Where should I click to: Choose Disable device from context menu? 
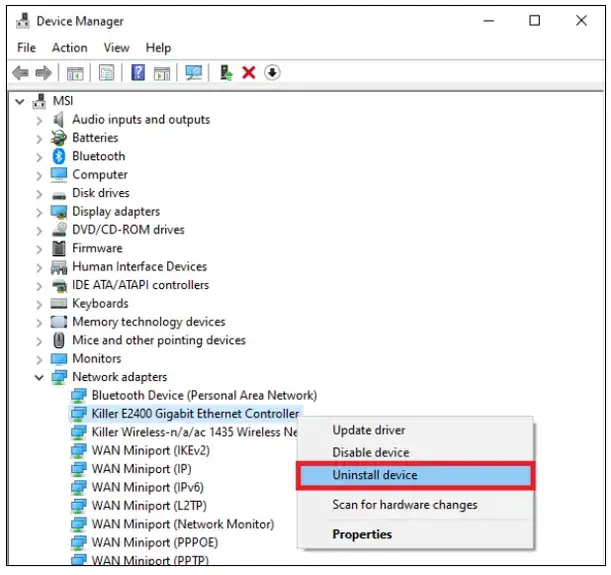pyautogui.click(x=415, y=453)
